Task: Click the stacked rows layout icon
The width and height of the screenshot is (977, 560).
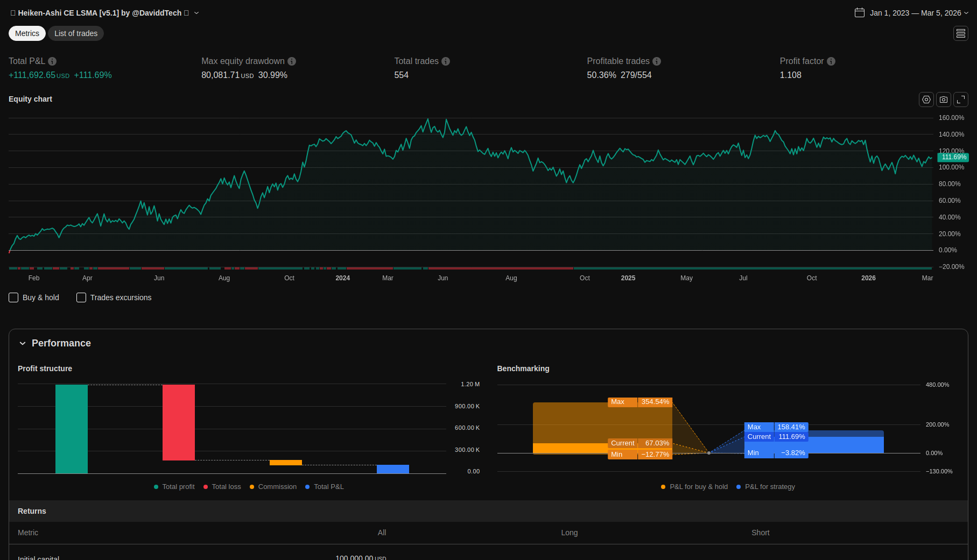Action: 960,33
